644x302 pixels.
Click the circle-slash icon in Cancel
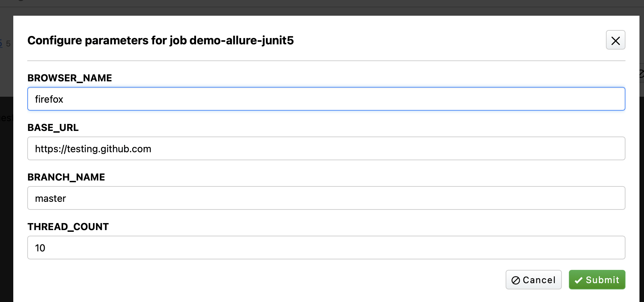click(515, 280)
